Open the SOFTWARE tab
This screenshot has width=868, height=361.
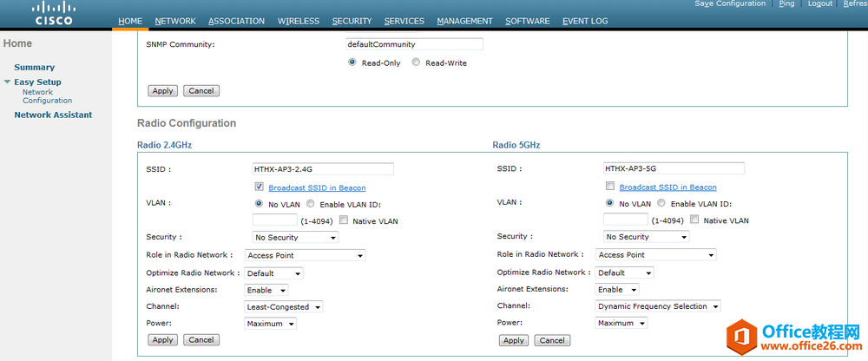[528, 21]
